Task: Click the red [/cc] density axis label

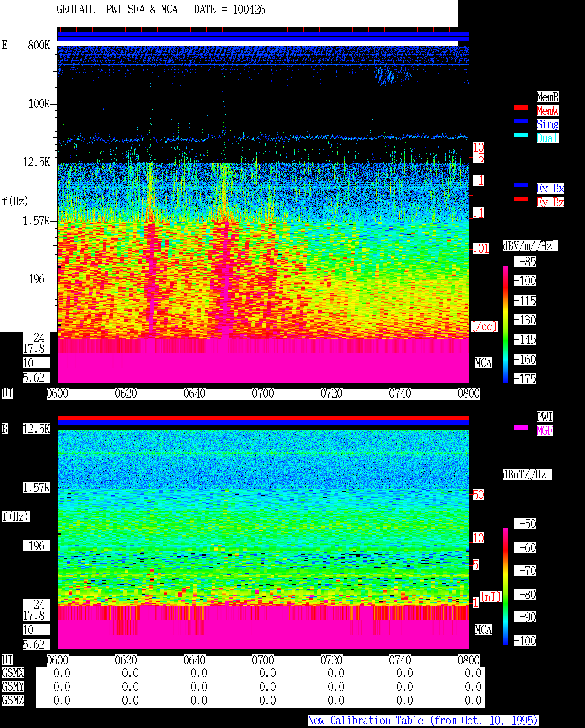Action: [484, 327]
